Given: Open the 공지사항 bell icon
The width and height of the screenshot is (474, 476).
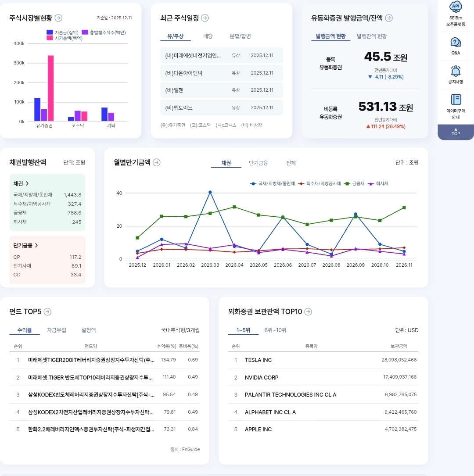Looking at the screenshot, I should coord(456,71).
